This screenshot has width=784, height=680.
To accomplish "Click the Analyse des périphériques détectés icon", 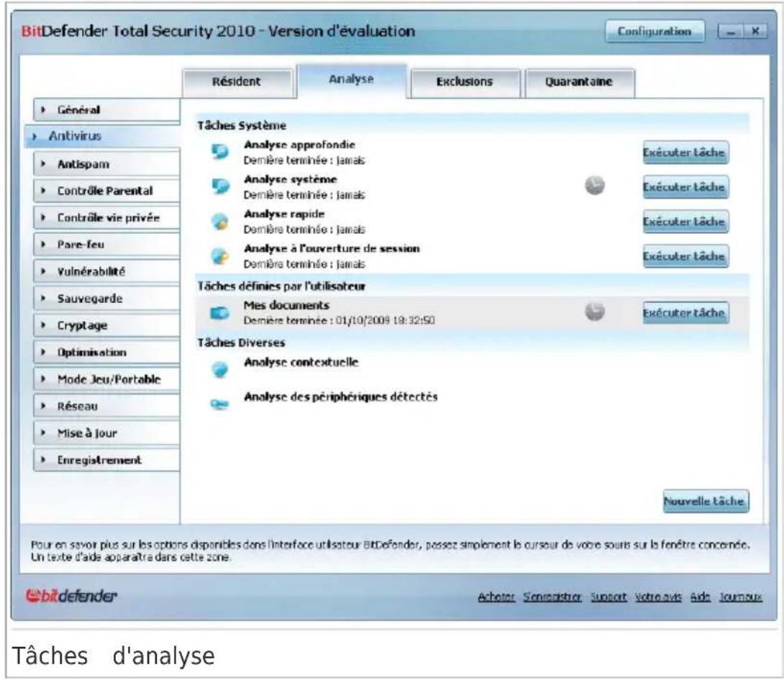I will click(x=219, y=404).
